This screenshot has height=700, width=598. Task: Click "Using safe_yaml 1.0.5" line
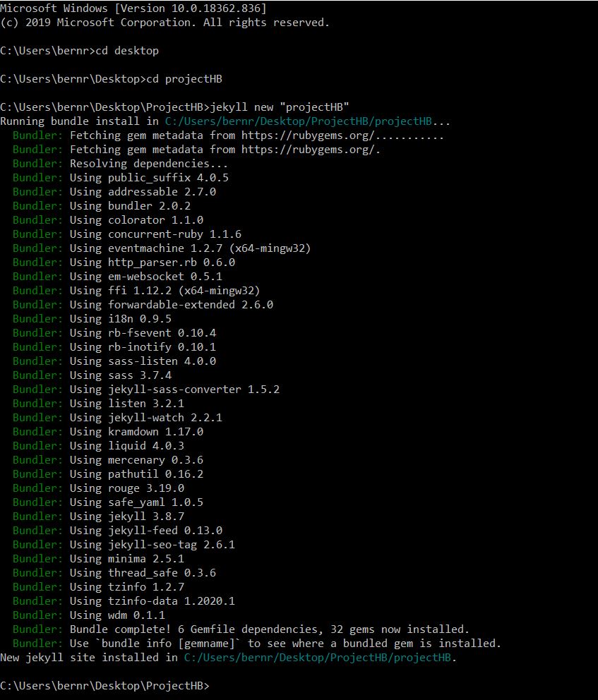coord(108,502)
